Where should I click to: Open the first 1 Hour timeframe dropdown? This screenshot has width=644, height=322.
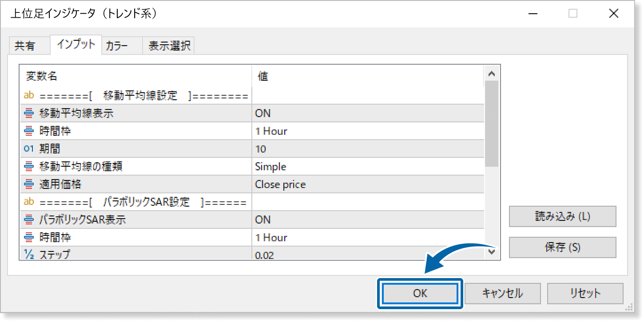pyautogui.click(x=368, y=131)
